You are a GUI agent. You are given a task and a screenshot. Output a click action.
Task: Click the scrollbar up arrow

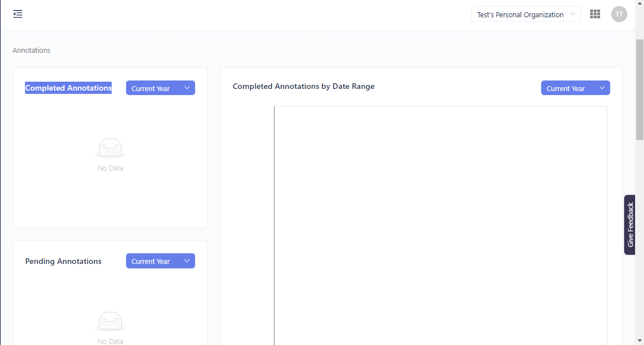(640, 4)
